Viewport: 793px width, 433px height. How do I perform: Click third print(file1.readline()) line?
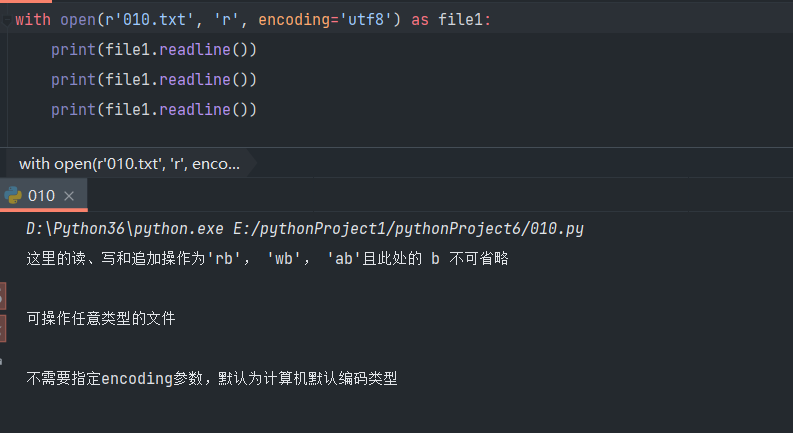pos(154,109)
